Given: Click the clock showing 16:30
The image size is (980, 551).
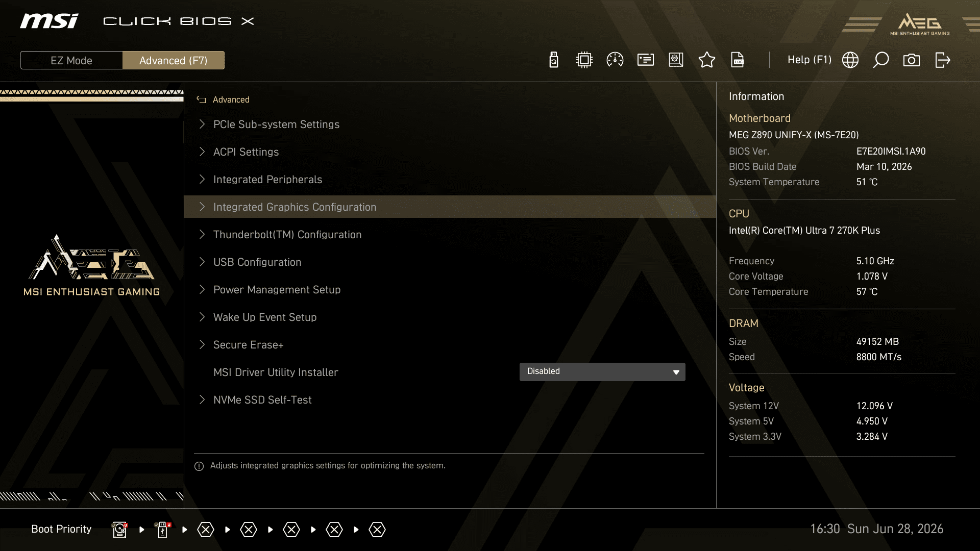Looking at the screenshot, I should point(825,529).
